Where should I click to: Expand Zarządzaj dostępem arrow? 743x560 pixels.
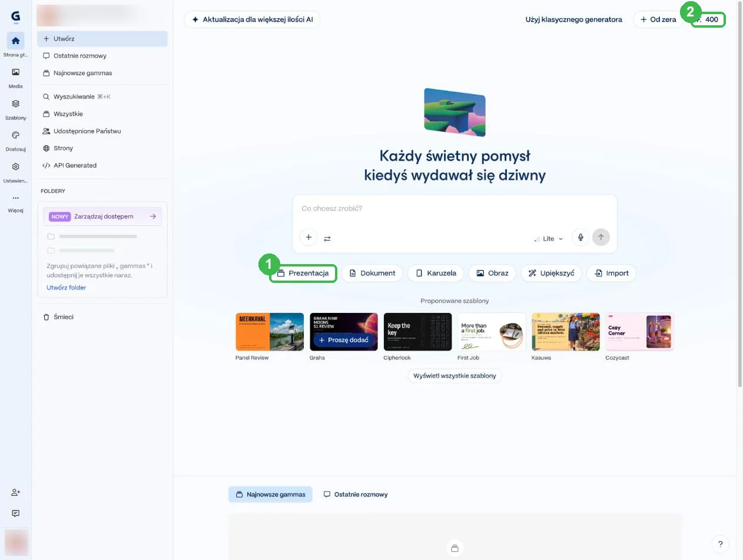click(x=152, y=216)
